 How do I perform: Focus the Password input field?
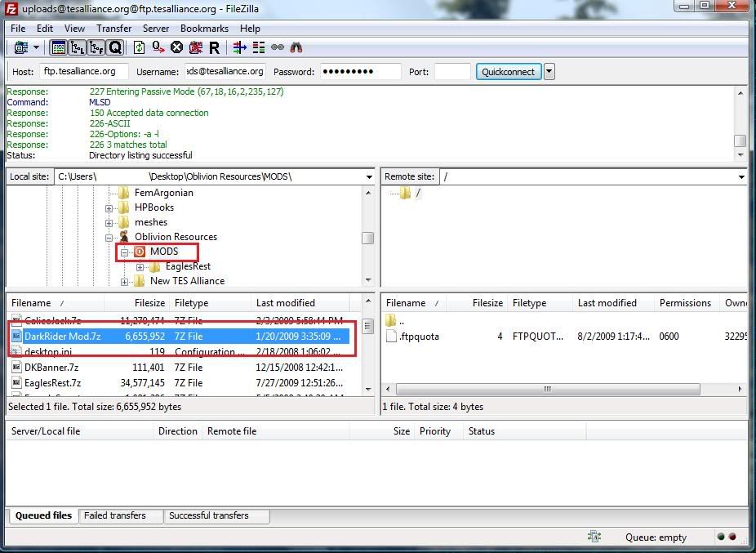click(360, 71)
